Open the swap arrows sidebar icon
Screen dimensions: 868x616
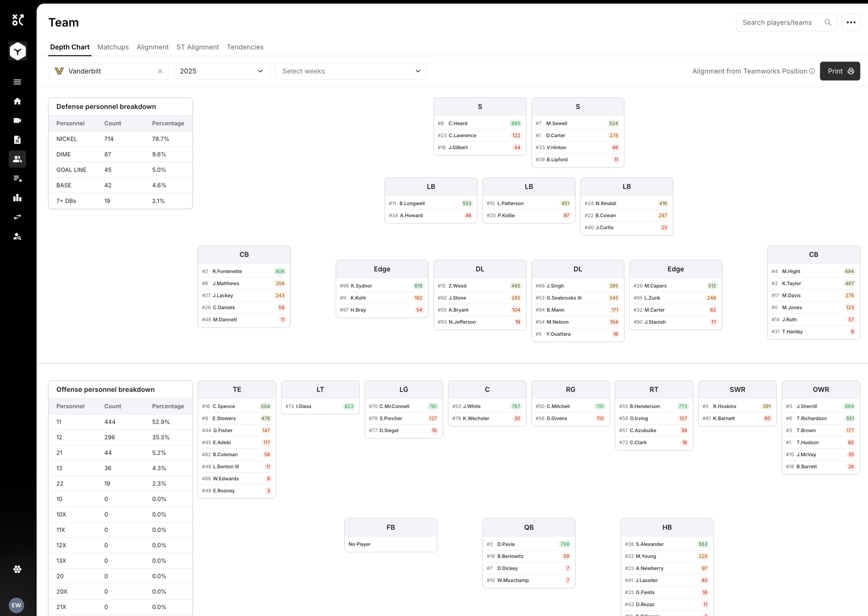click(17, 217)
